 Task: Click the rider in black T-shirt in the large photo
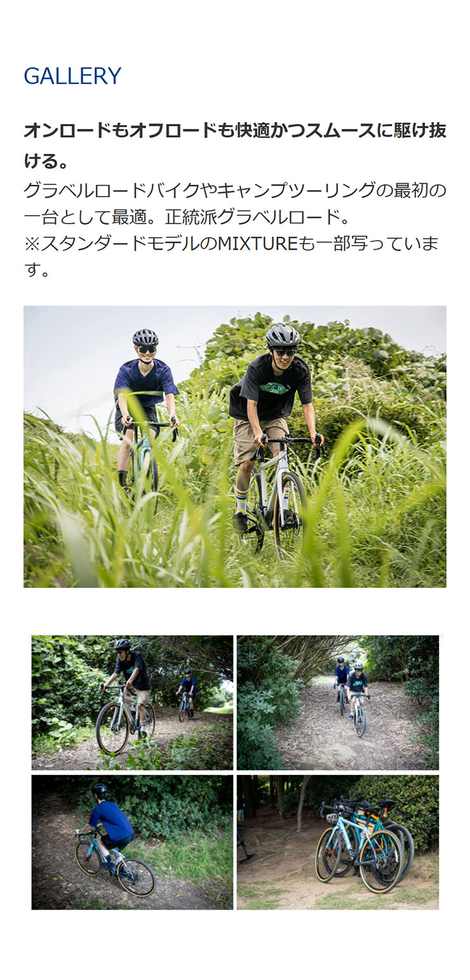click(x=273, y=426)
